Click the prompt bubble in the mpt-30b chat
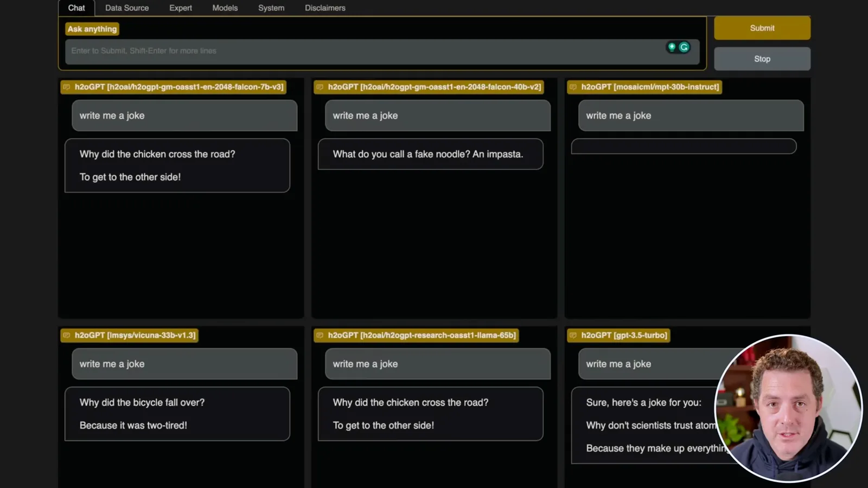This screenshot has height=488, width=868. click(691, 115)
